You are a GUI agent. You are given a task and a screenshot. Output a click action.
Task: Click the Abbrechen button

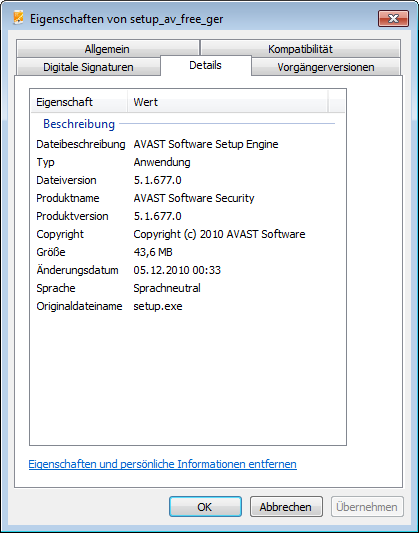click(286, 506)
